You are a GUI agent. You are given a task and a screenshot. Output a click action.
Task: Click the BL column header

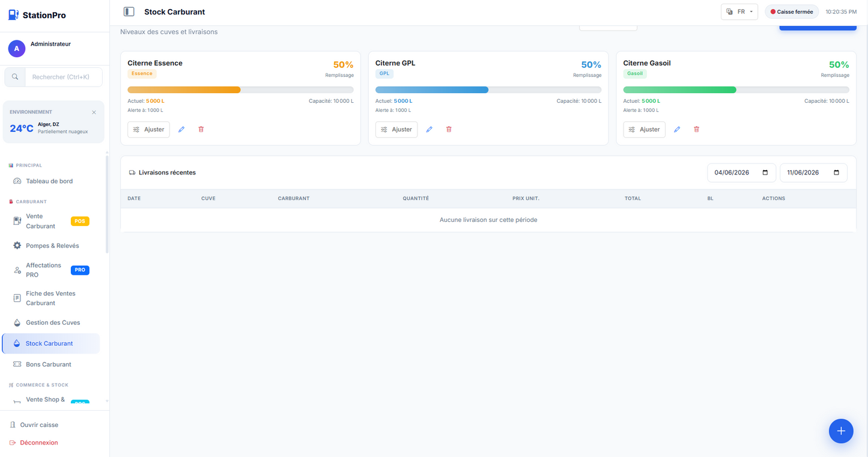[x=710, y=198]
